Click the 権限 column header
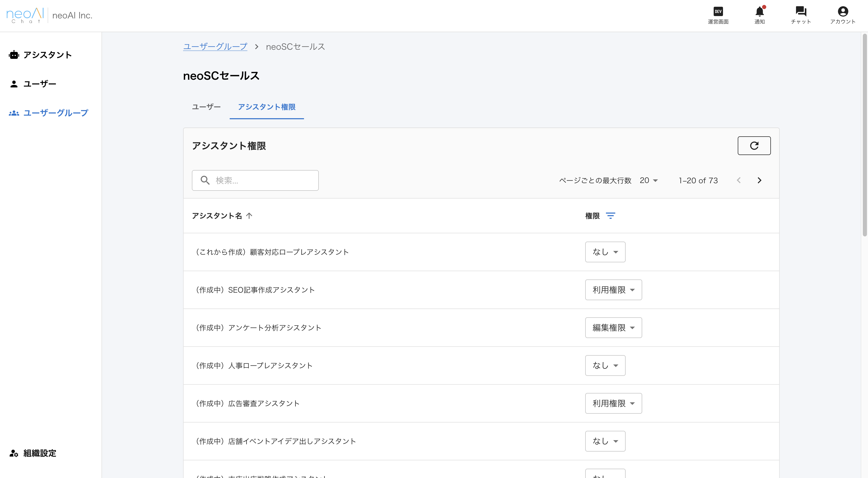Screen dimensions: 868x478 (592, 216)
